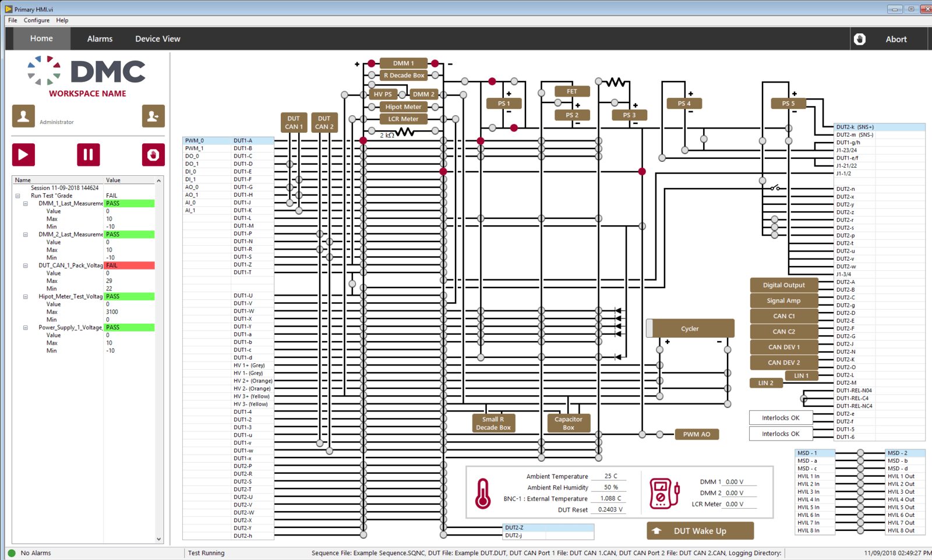Image resolution: width=932 pixels, height=560 pixels.
Task: Click the DMC logo
Action: (87, 72)
